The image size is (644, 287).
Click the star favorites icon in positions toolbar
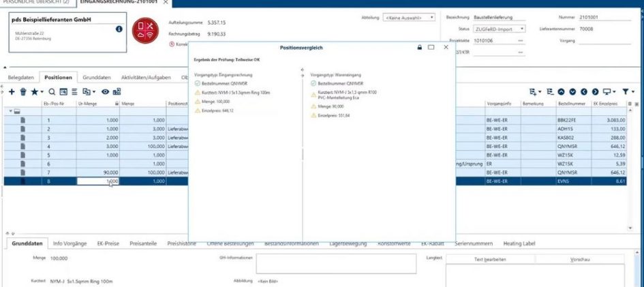[35, 91]
